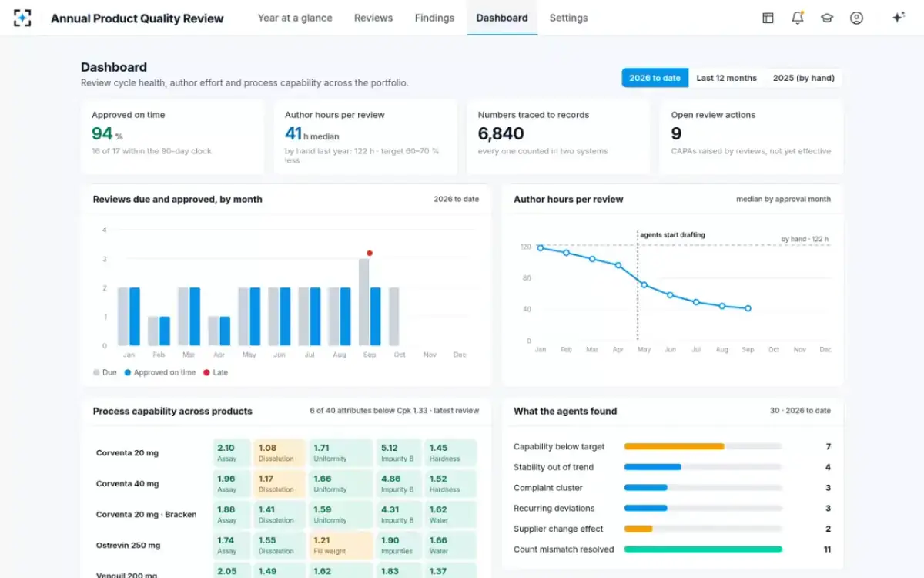Viewport: 924px width, 578px height.
Task: Choose the 2025 (by hand) range
Action: point(804,78)
